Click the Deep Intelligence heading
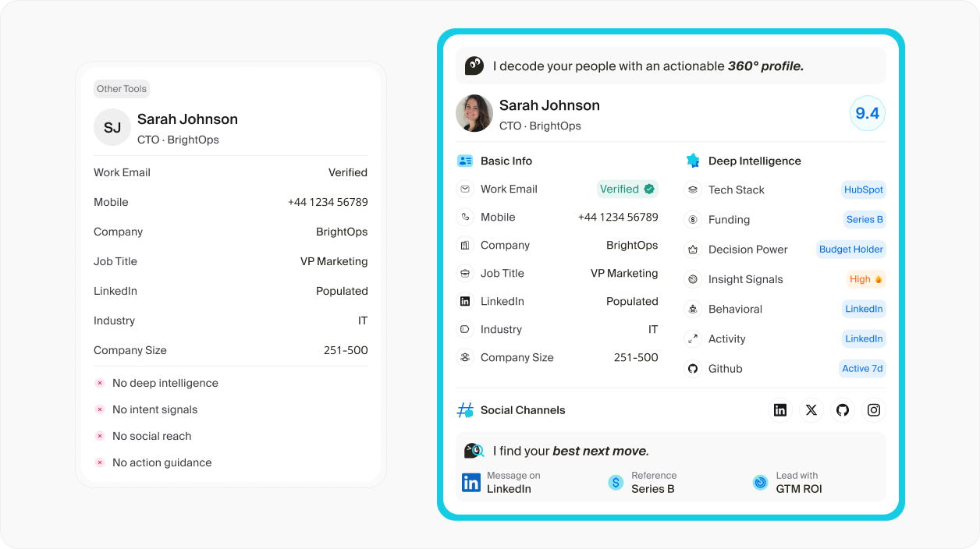The height and width of the screenshot is (549, 980). 755,161
